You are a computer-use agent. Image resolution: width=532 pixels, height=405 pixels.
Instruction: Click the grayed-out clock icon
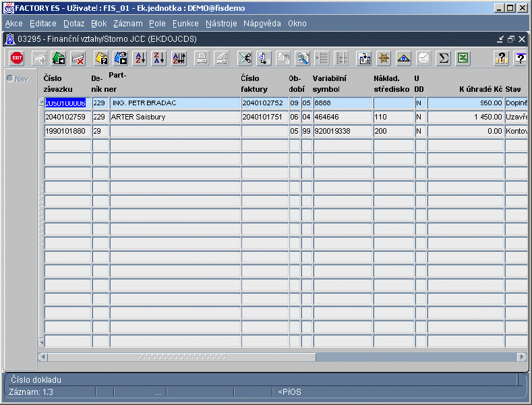pyautogui.click(x=423, y=58)
